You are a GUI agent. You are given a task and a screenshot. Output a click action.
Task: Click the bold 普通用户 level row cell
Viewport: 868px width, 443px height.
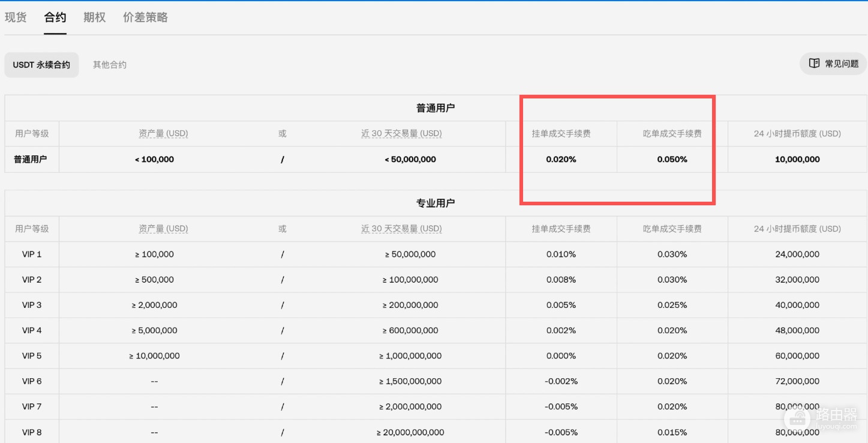31,160
